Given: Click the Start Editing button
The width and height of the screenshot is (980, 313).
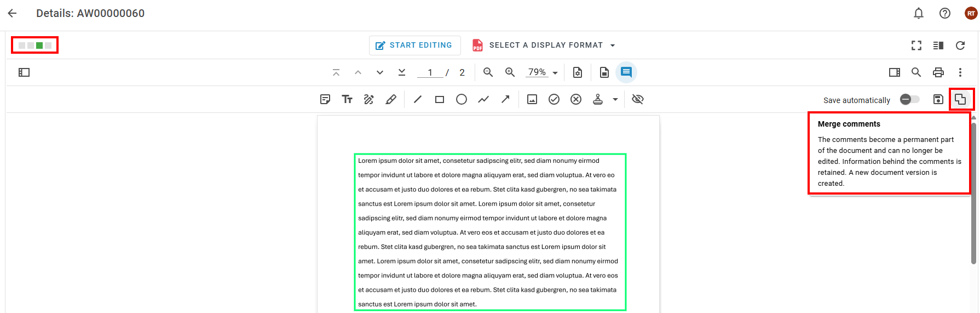Looking at the screenshot, I should coord(414,45).
